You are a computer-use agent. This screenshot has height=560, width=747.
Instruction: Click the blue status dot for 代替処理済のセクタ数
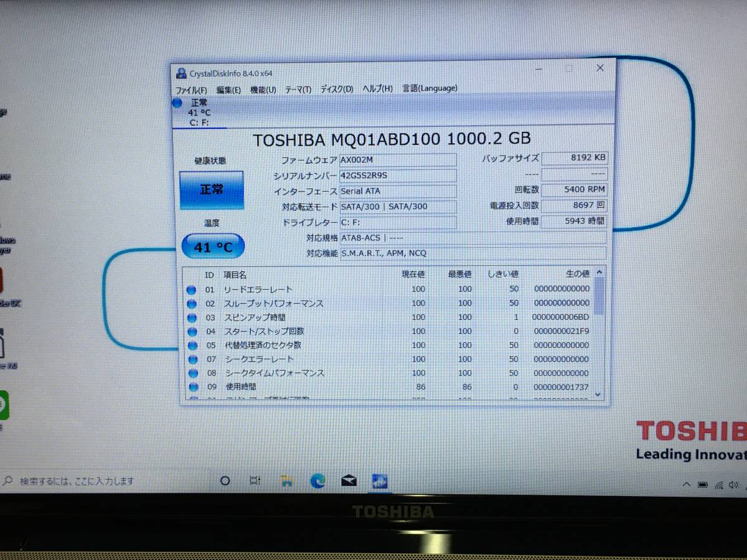[x=192, y=345]
